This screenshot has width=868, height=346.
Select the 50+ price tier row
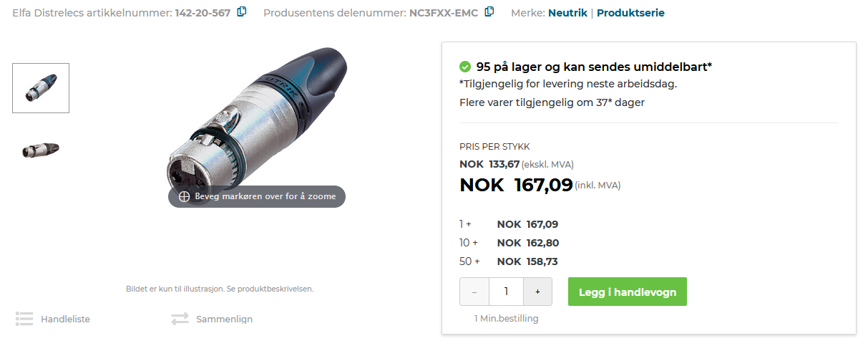509,261
